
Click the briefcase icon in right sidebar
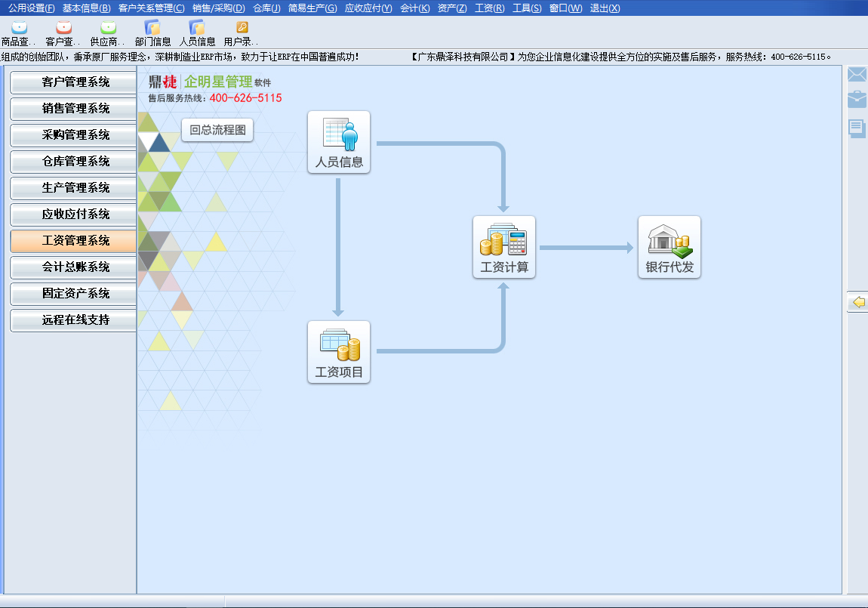[857, 100]
